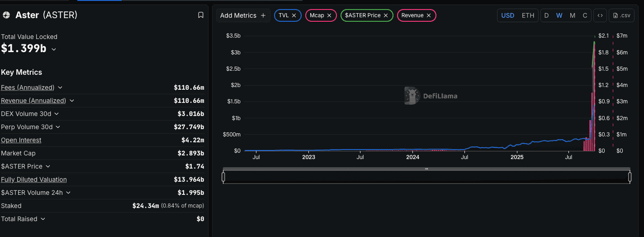Expand the $ASTER Price row
The image size is (644, 237).
pyautogui.click(x=47, y=166)
